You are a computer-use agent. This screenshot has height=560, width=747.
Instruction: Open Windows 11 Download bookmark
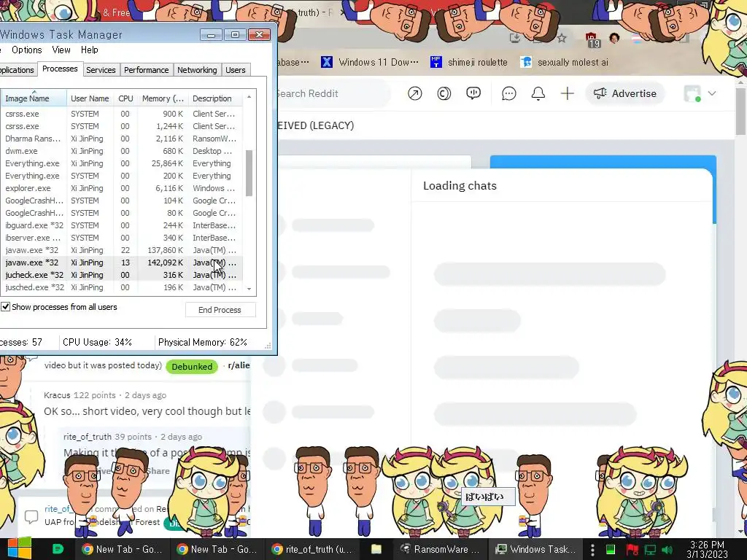(x=370, y=63)
